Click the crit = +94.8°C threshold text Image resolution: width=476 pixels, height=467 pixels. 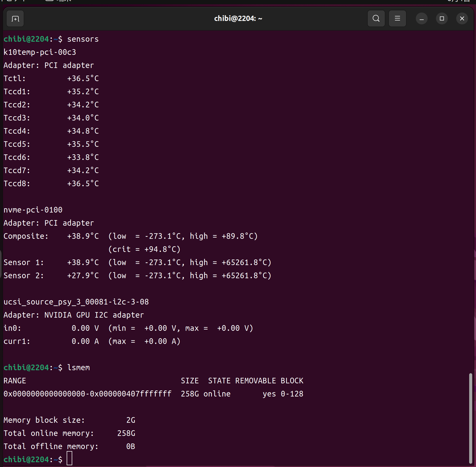[x=144, y=249]
